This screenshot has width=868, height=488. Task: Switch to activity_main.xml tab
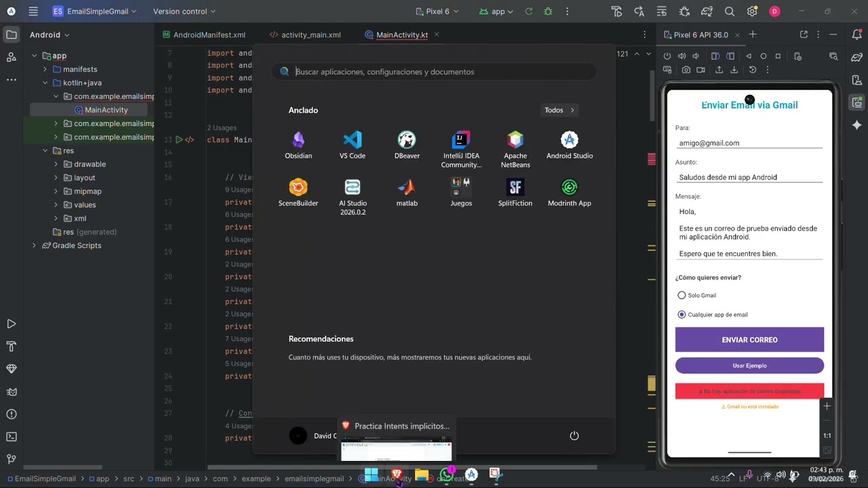pyautogui.click(x=306, y=35)
